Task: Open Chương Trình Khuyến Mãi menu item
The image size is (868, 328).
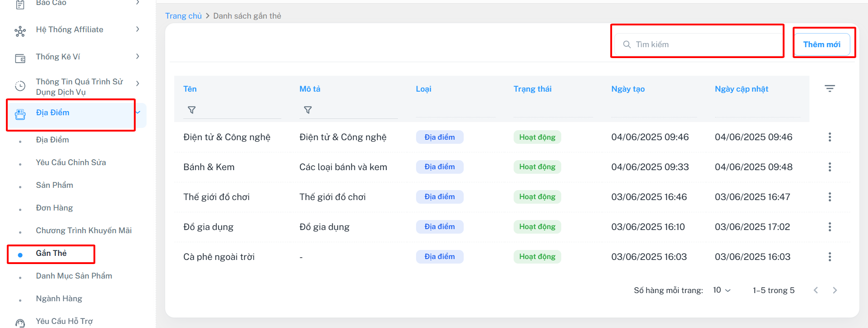Action: 83,230
